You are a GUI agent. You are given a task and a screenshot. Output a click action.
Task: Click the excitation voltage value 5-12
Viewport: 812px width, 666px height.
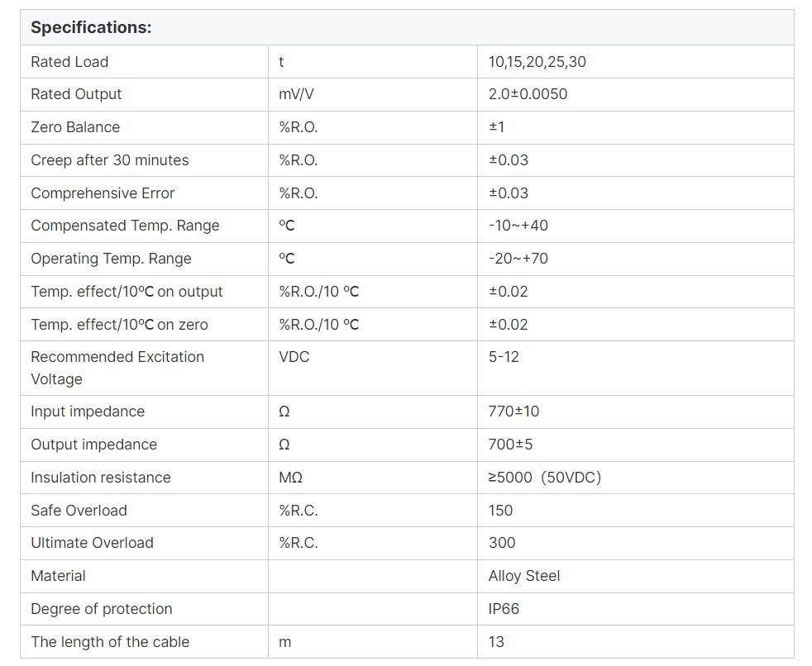point(504,357)
